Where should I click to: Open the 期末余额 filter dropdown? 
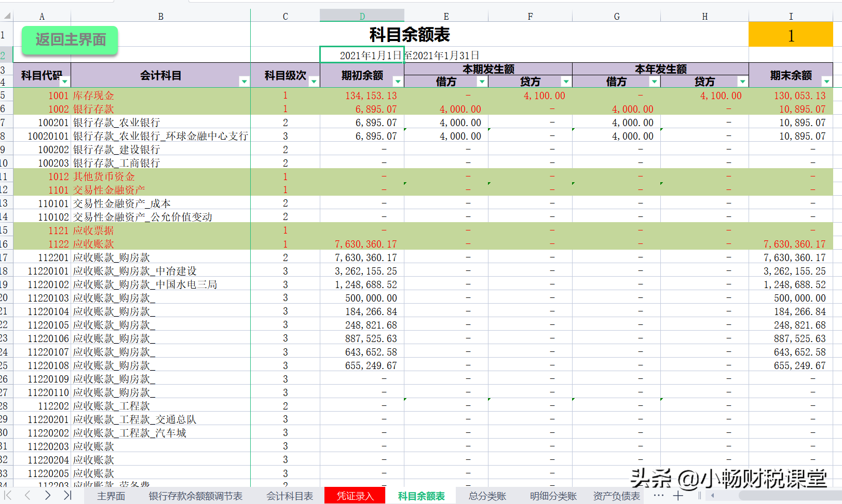[826, 81]
